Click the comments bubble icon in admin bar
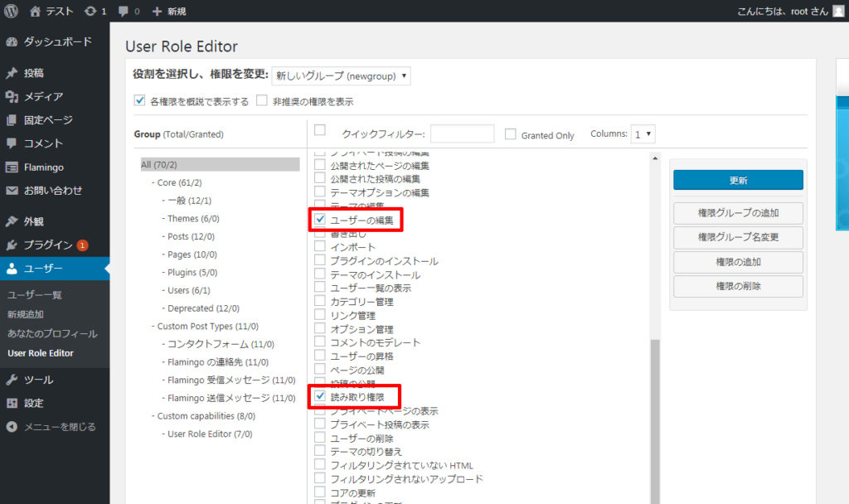 pos(124,12)
